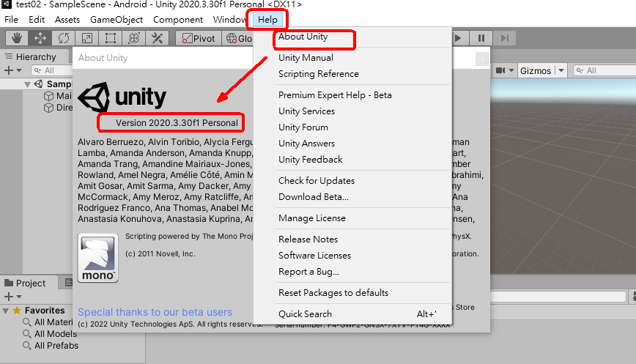Screen dimensions: 636x364
Task: Click the Project search bar
Action: click(558, 297)
